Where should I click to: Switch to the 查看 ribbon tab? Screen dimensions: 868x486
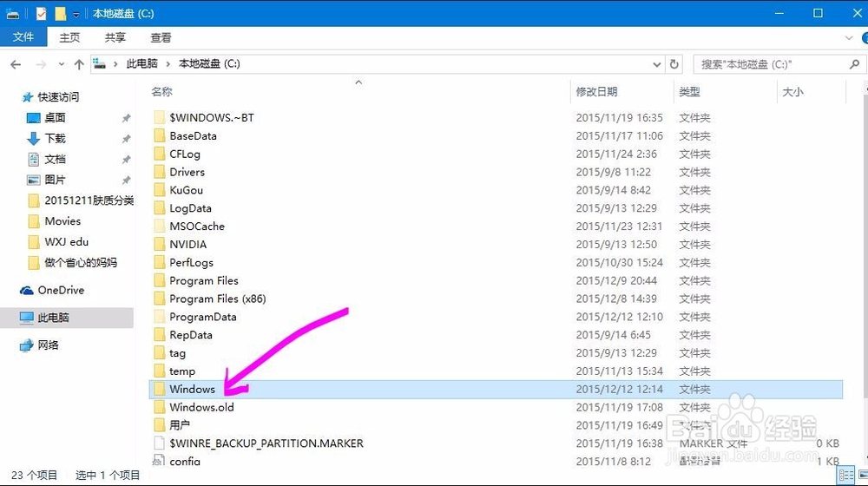tap(161, 37)
